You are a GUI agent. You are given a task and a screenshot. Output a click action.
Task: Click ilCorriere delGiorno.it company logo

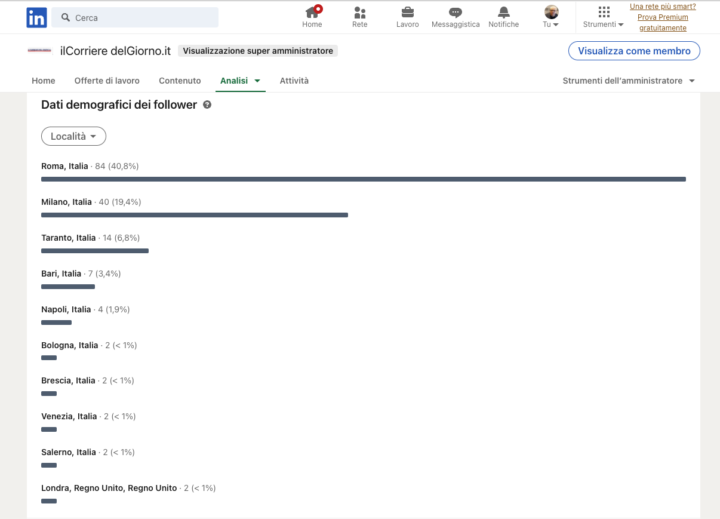(x=39, y=51)
